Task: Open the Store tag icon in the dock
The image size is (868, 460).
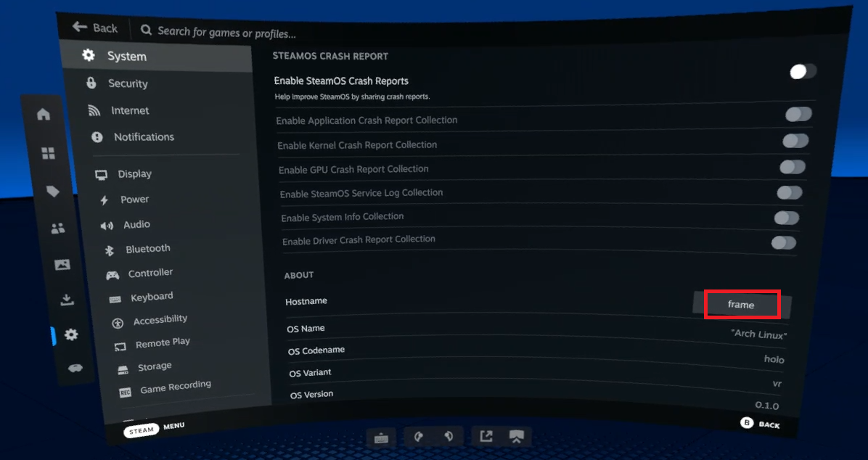Action: (52, 192)
